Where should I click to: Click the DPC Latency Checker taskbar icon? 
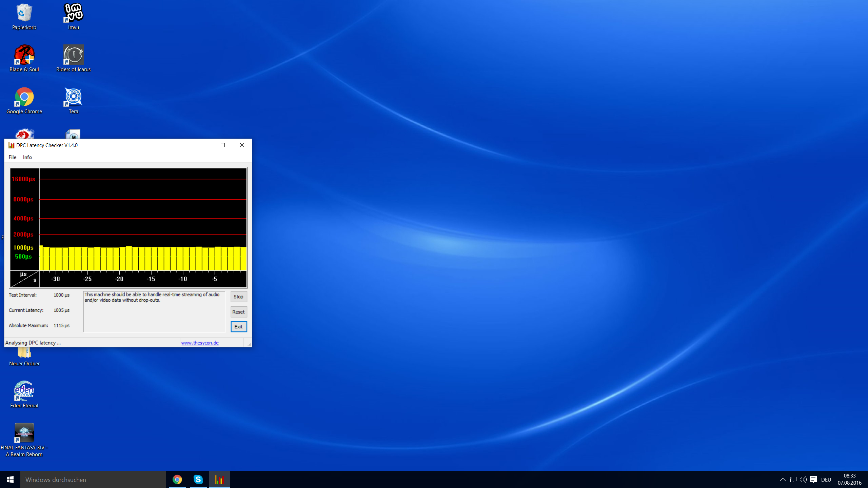(x=219, y=480)
